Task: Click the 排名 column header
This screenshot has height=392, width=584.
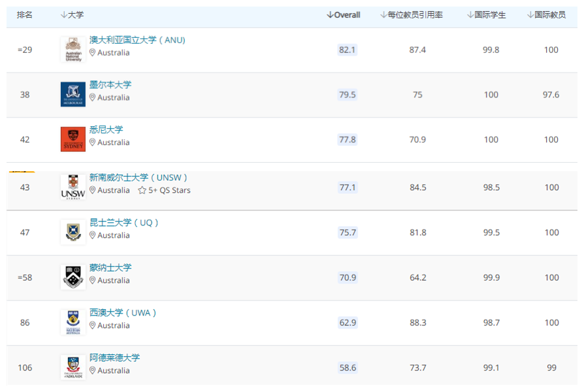Action: 25,15
